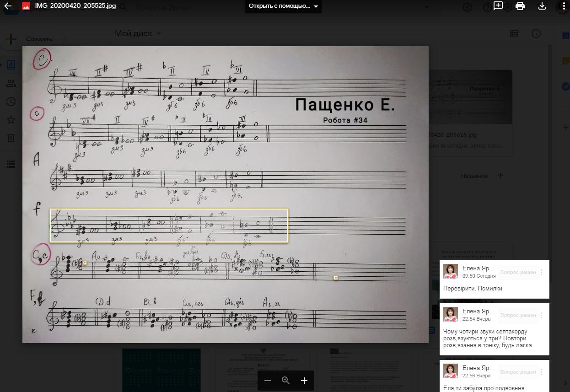This screenshot has height=392, width=570.
Task: Click the add comment icon
Action: tap(498, 6)
